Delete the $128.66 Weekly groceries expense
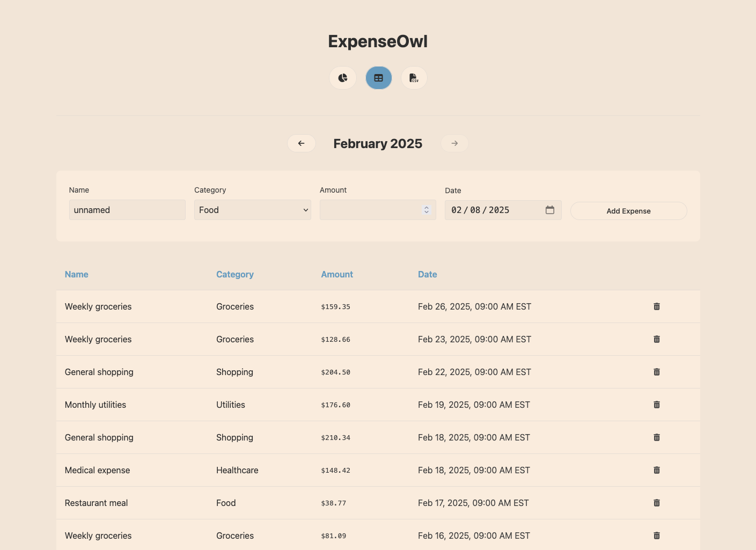 (657, 339)
